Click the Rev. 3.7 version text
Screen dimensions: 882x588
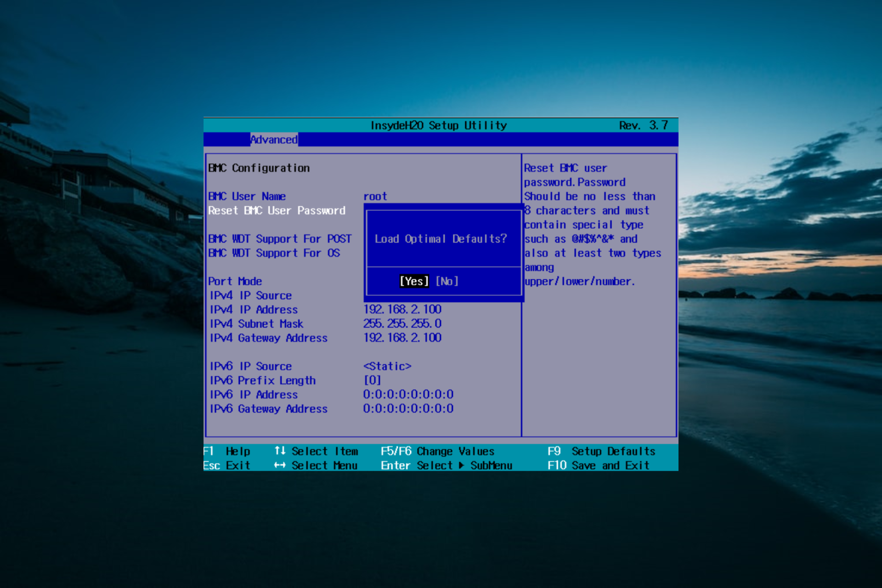[644, 125]
